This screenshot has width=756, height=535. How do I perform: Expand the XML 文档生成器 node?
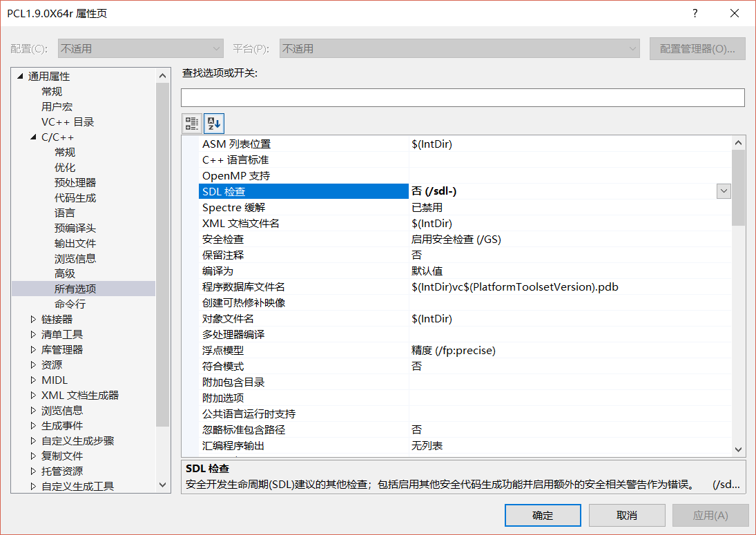coord(33,395)
